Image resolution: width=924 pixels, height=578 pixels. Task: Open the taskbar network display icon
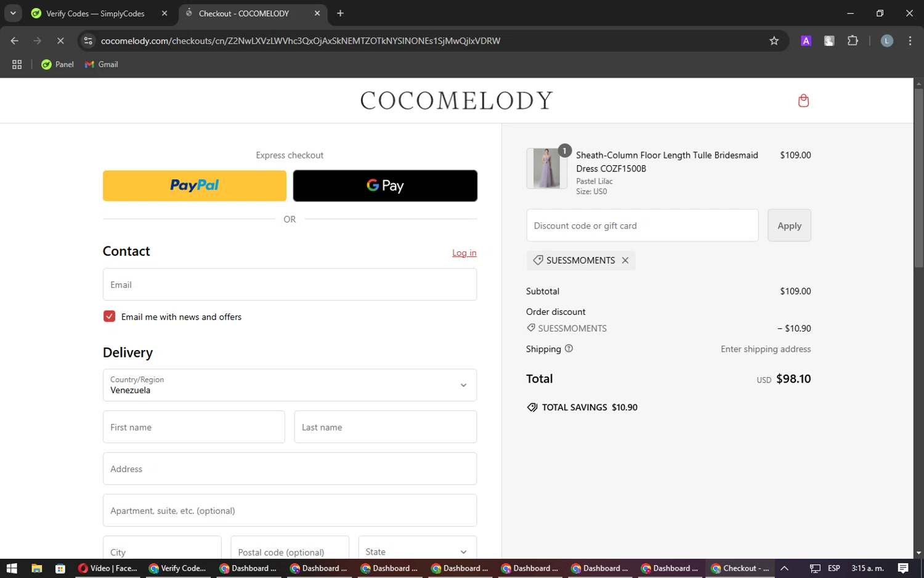(815, 568)
